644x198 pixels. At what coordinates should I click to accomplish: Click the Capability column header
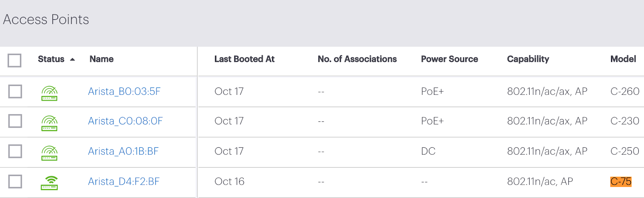click(x=528, y=59)
